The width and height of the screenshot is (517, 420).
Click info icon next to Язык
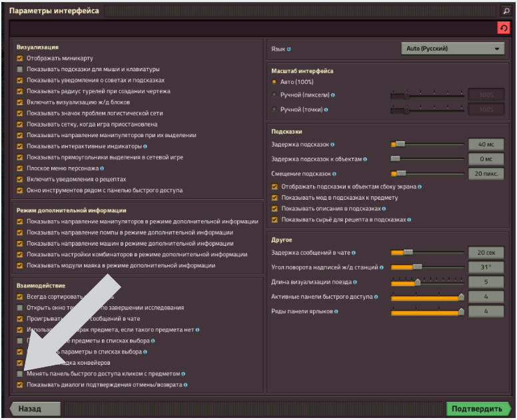(289, 49)
